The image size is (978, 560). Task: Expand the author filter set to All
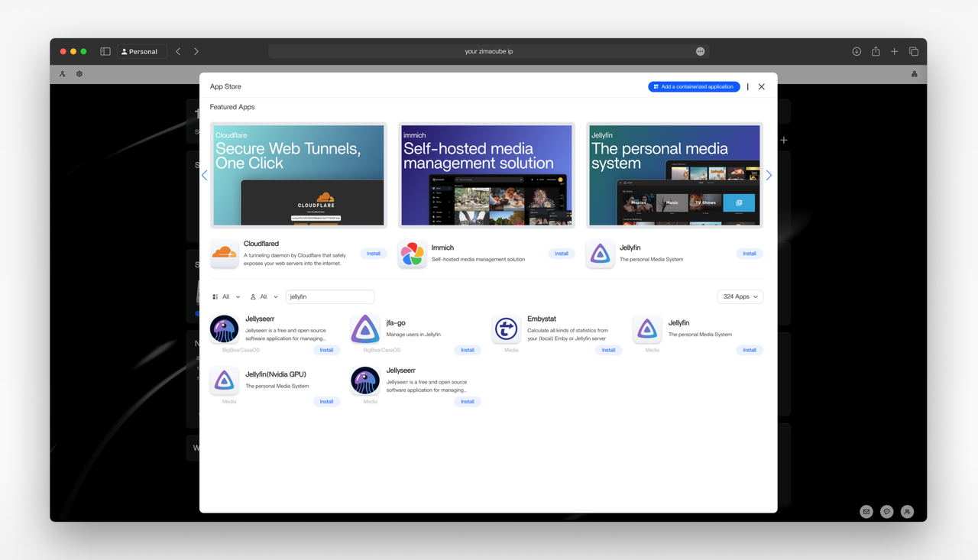(264, 296)
